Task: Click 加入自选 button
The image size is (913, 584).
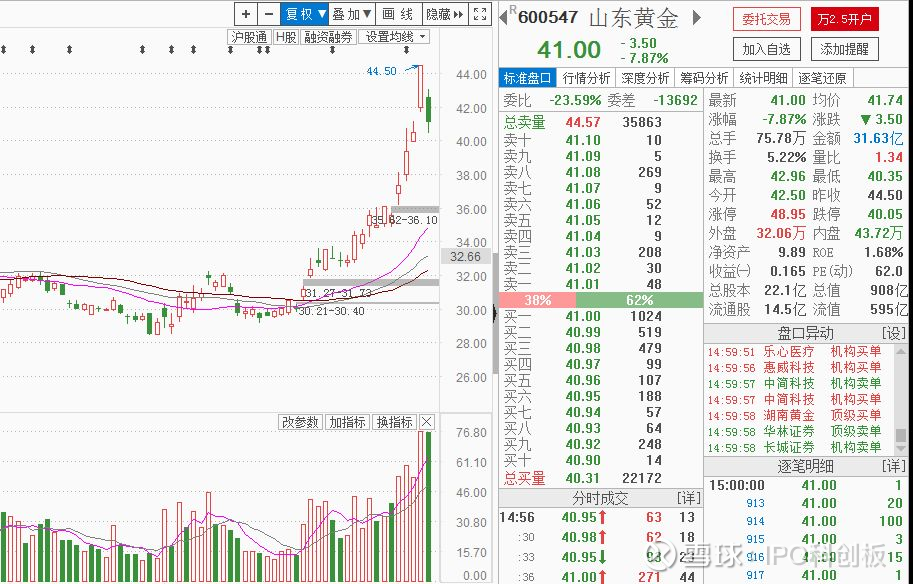Action: coord(766,49)
